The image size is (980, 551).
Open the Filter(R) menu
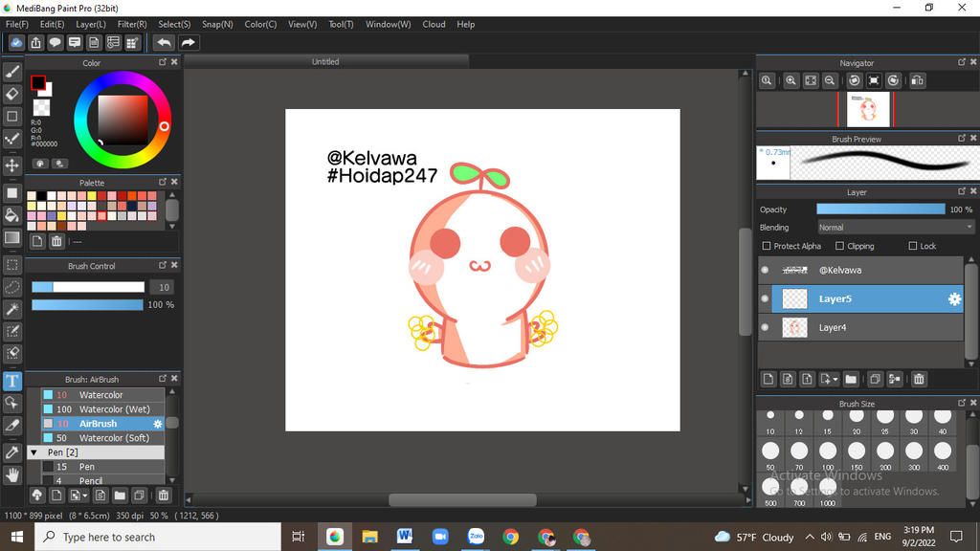(x=132, y=24)
